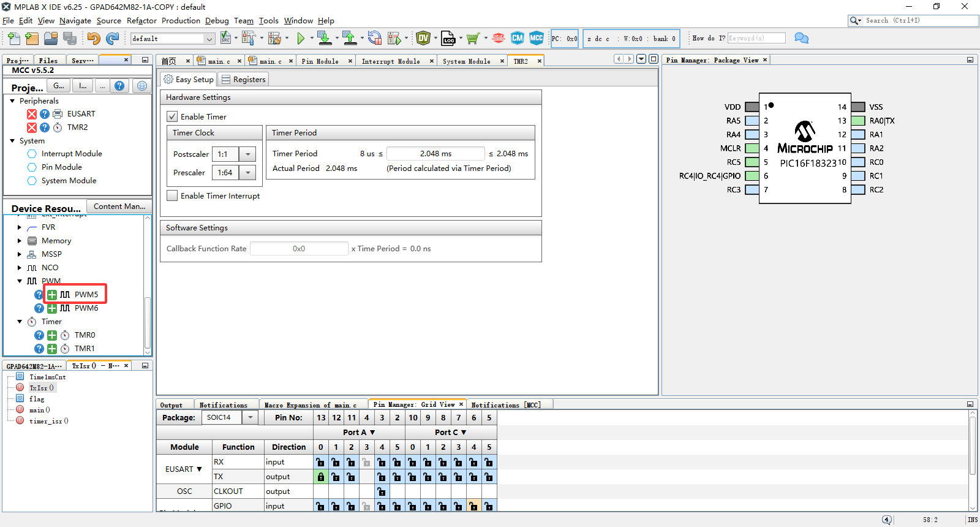The image size is (980, 527).
Task: Toggle EUSART TX lock on Port A pin 0
Action: pyautogui.click(x=320, y=477)
